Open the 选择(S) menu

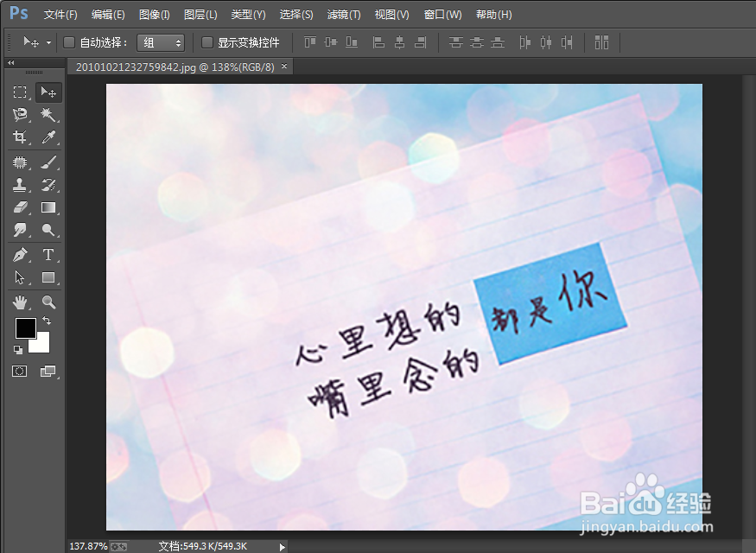point(296,15)
